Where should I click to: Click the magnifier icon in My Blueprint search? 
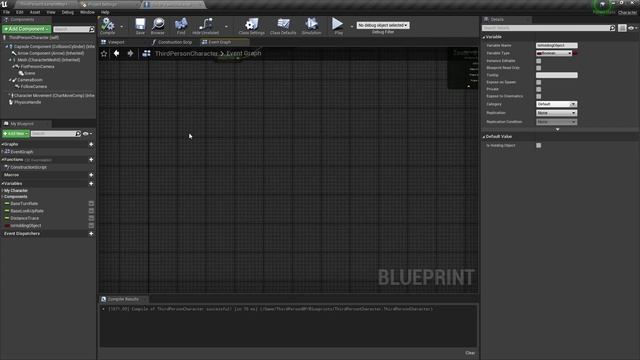pyautogui.click(x=78, y=133)
